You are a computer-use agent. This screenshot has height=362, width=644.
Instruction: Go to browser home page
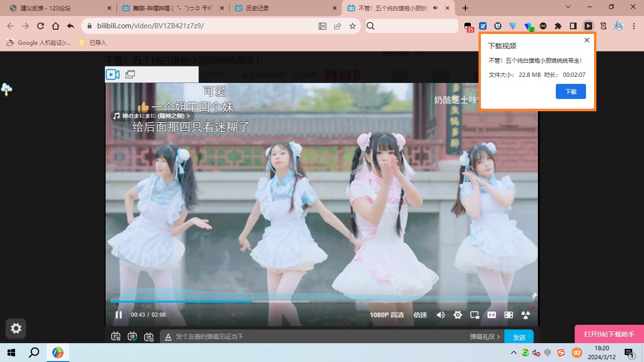click(56, 26)
